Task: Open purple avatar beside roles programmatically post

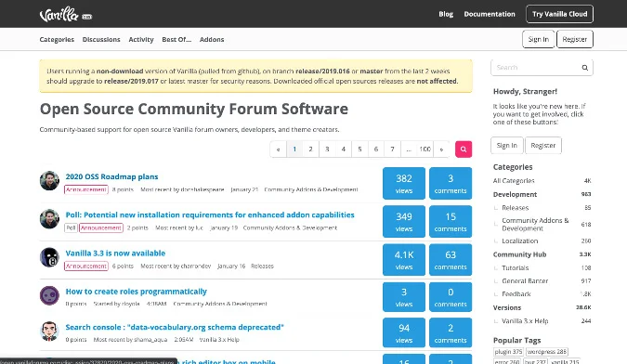Action: [x=49, y=295]
